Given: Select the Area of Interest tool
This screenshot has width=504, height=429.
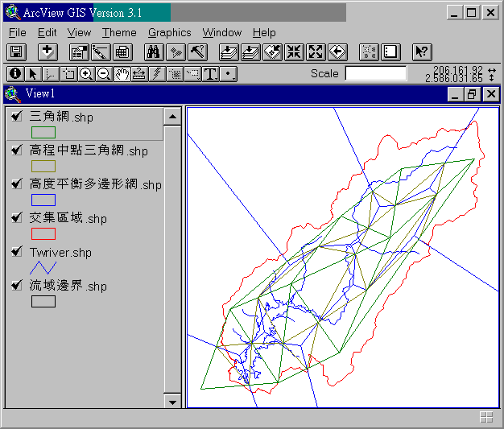Looking at the screenshot, I should [x=175, y=74].
